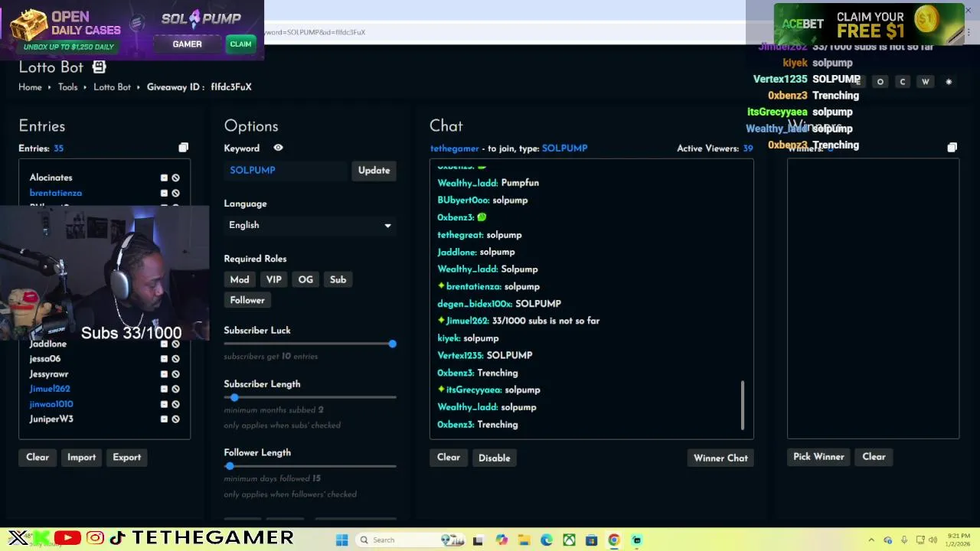980x551 pixels.
Task: Ban Jimuel262 using the block icon
Action: pyautogui.click(x=175, y=389)
